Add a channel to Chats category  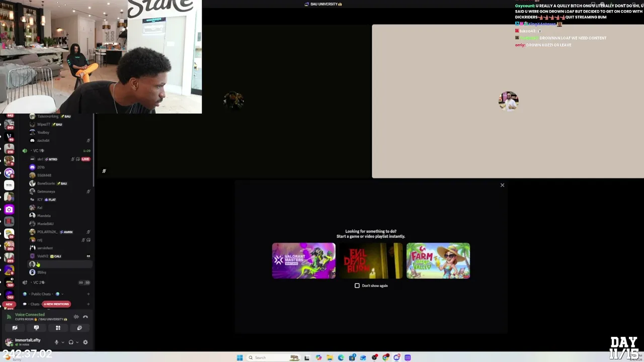88,304
